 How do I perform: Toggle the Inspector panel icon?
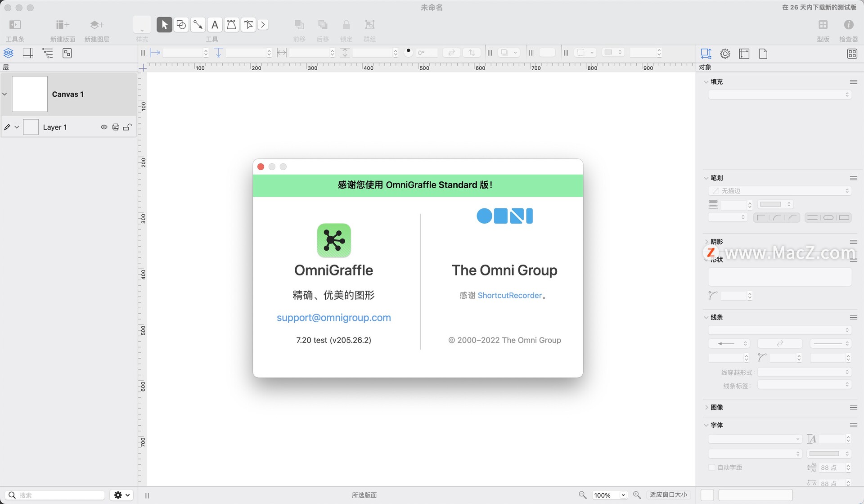(849, 25)
